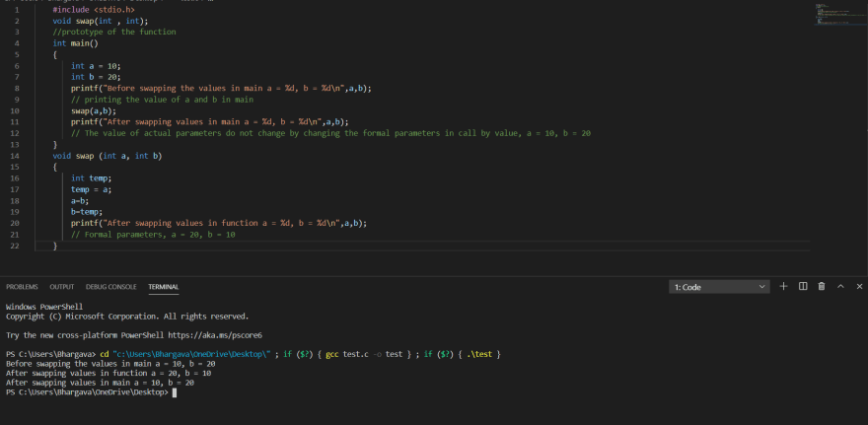The width and height of the screenshot is (868, 425).
Task: Click the 'void swap(int , int);' prototype
Action: click(101, 21)
